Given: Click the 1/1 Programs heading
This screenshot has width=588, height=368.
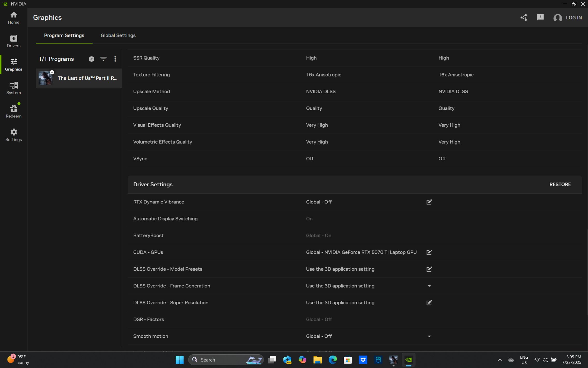Looking at the screenshot, I should pos(56,59).
